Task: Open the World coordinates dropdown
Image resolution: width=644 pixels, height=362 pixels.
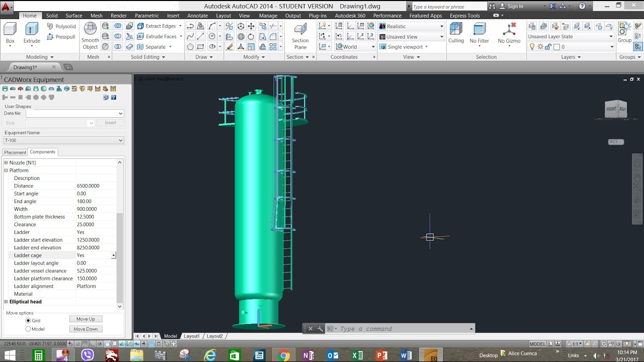Action: 373,47
